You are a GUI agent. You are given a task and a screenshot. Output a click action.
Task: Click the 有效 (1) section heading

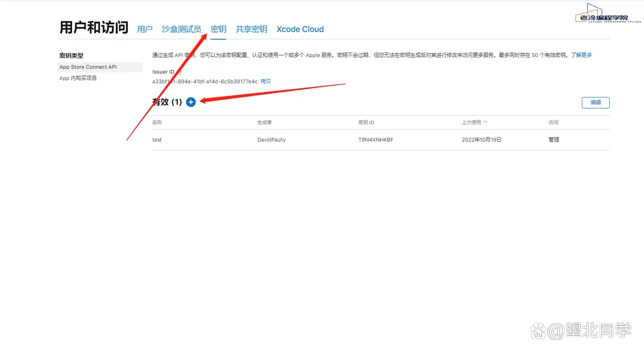tap(167, 102)
